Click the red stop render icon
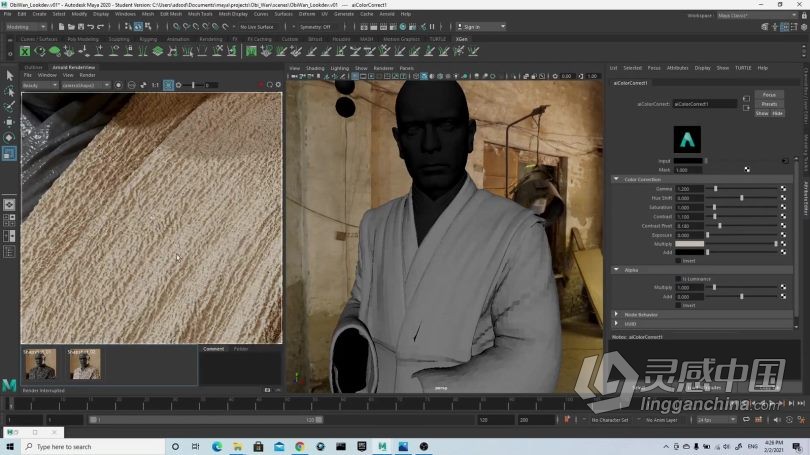 coord(261,85)
